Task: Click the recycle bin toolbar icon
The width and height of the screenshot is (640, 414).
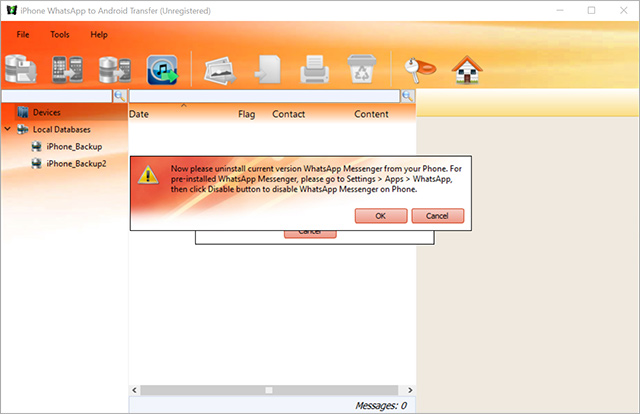Action: [361, 70]
